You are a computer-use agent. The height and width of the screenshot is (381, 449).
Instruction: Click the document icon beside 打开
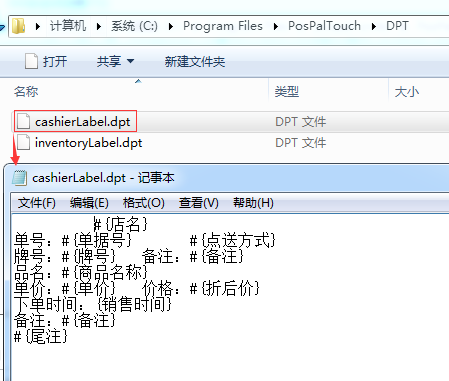pos(31,61)
